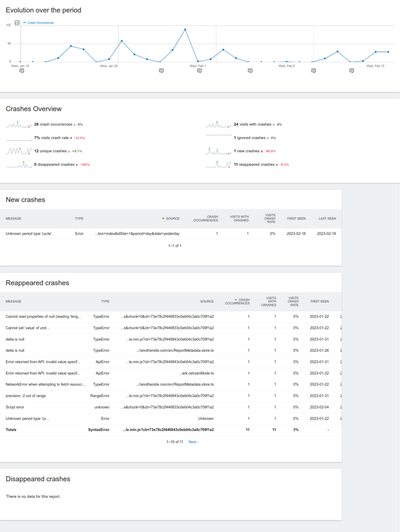The height and width of the screenshot is (532, 400).
Task: Sort New crashes by Type column
Action: pyautogui.click(x=79, y=219)
